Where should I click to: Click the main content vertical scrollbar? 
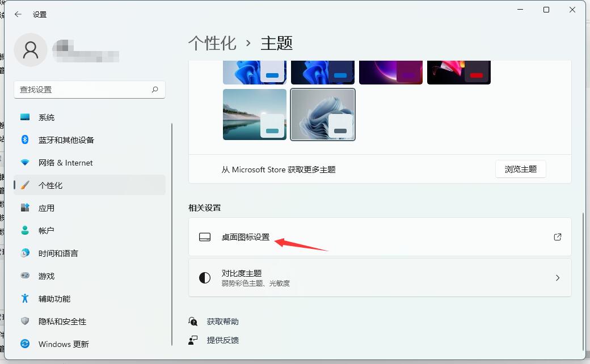[583, 281]
